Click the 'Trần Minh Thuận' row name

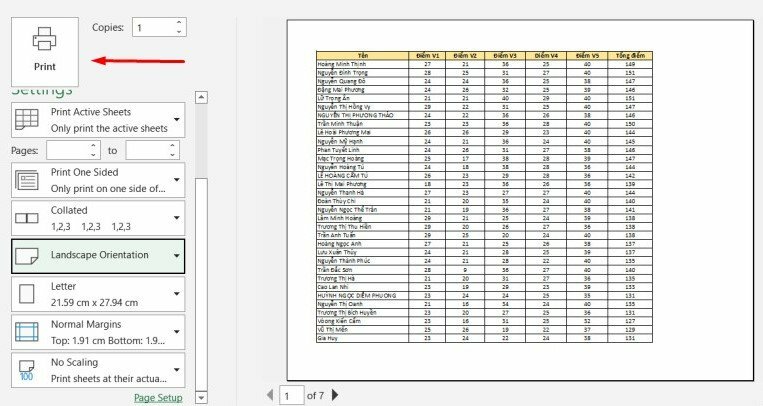point(340,124)
